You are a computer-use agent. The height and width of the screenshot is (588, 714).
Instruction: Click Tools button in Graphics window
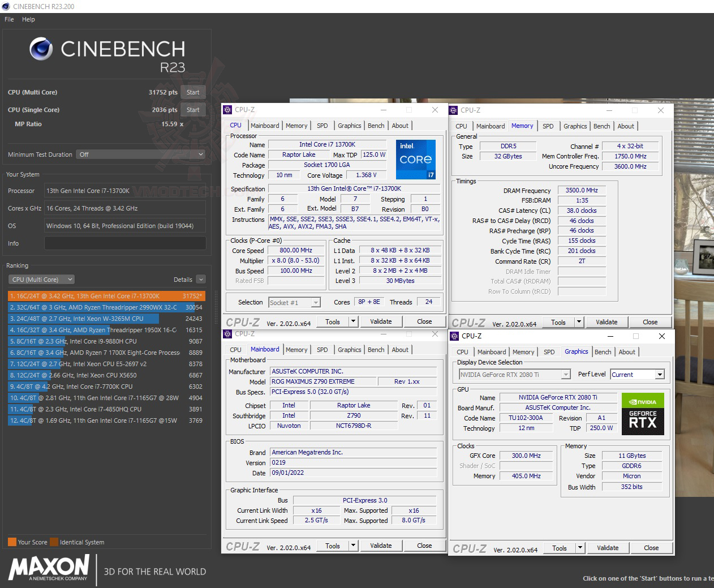[x=560, y=548]
